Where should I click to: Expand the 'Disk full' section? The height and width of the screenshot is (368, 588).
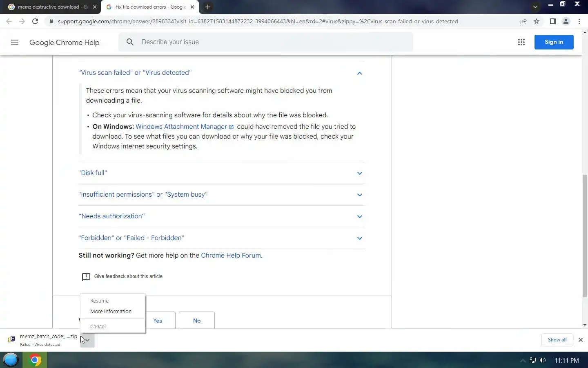click(93, 173)
